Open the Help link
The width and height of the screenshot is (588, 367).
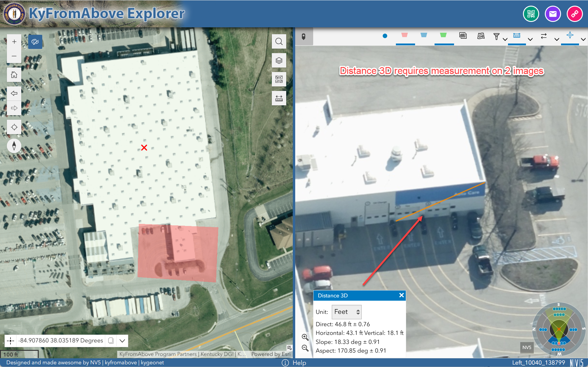pos(299,363)
